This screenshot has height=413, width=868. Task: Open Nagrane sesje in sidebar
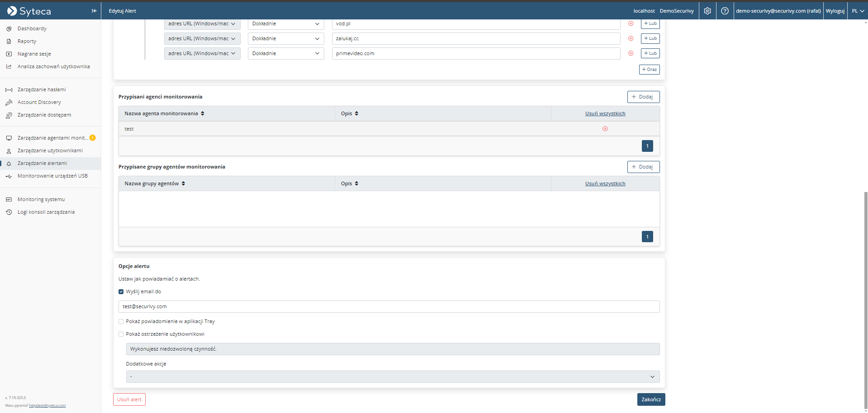pos(34,54)
